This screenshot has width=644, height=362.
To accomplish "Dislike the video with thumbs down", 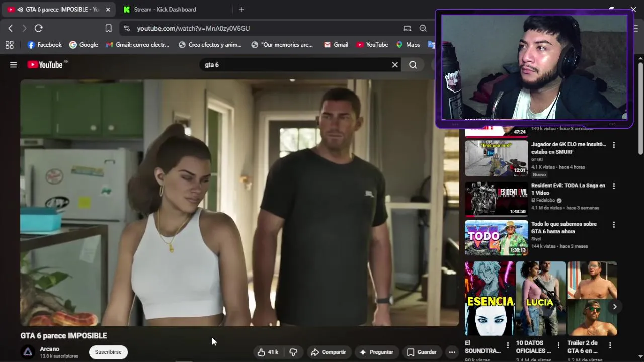I will (293, 352).
